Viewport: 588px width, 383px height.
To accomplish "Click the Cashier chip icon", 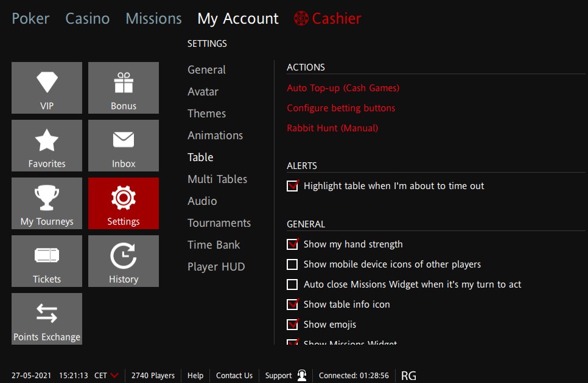I will point(301,18).
